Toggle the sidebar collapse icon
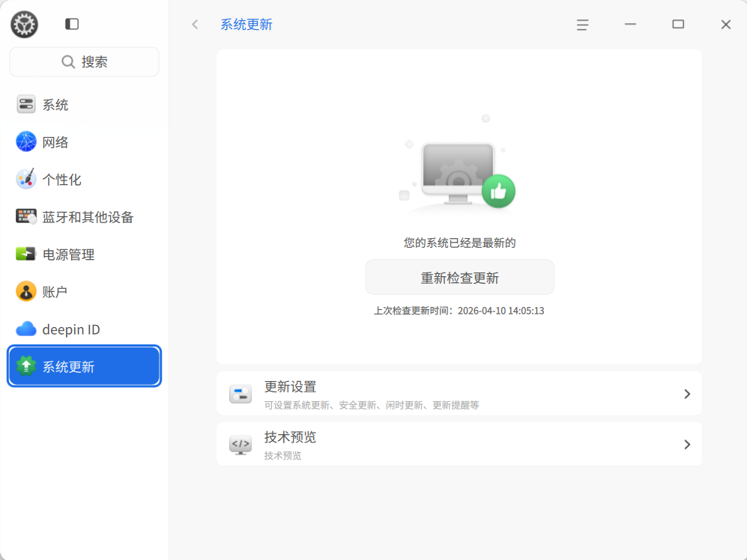 71,23
